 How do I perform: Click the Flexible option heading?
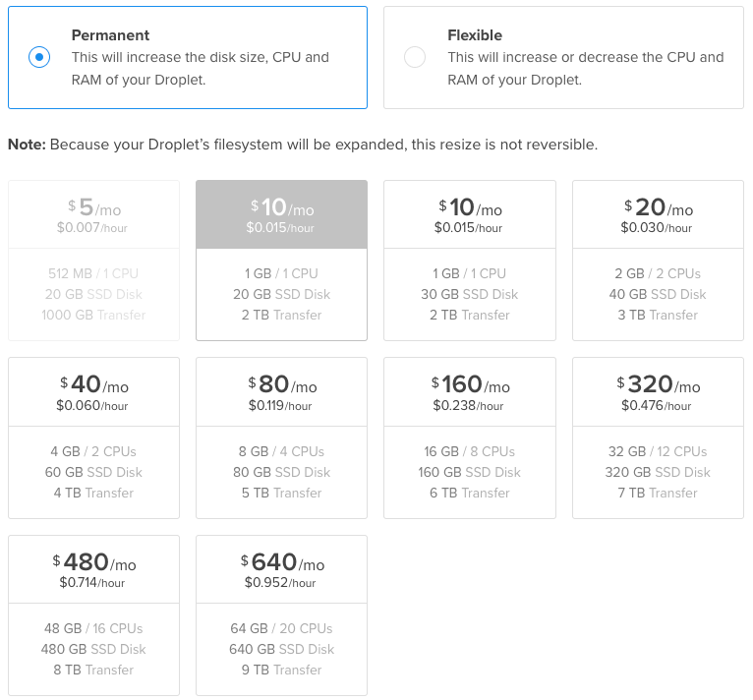(475, 35)
